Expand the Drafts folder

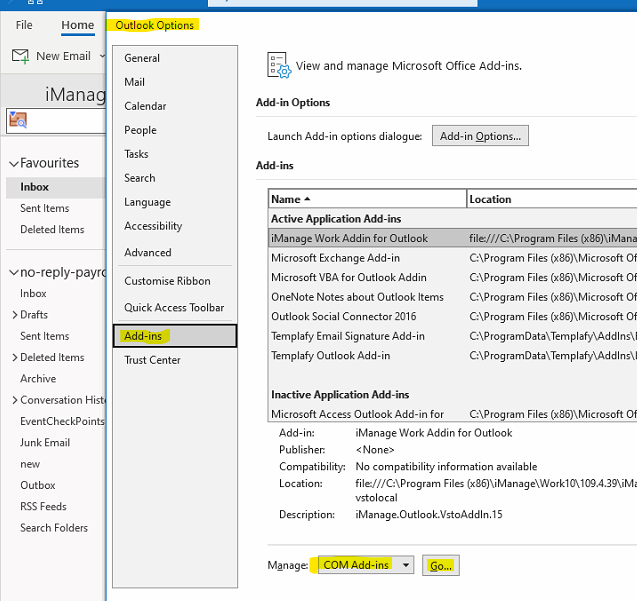click(x=13, y=315)
